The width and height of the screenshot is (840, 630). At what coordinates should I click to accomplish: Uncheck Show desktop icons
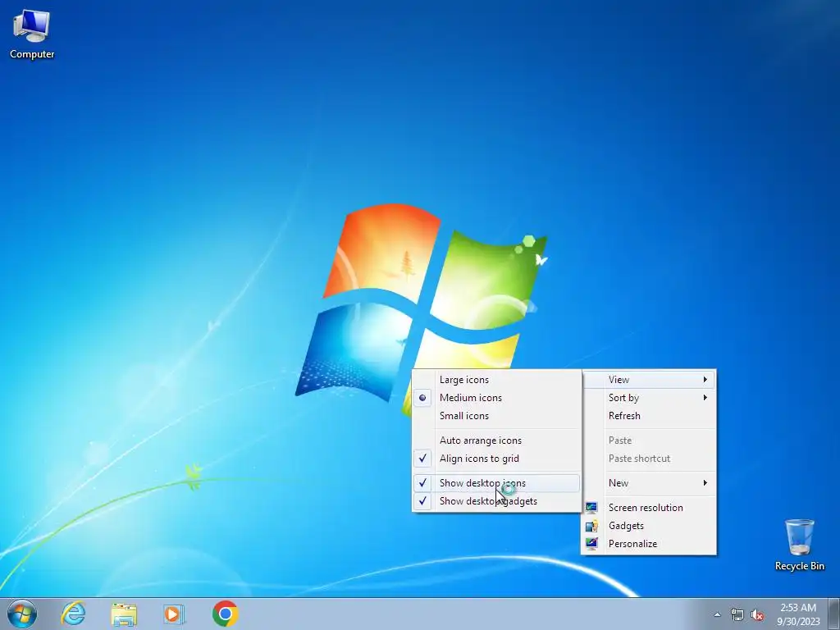point(496,483)
